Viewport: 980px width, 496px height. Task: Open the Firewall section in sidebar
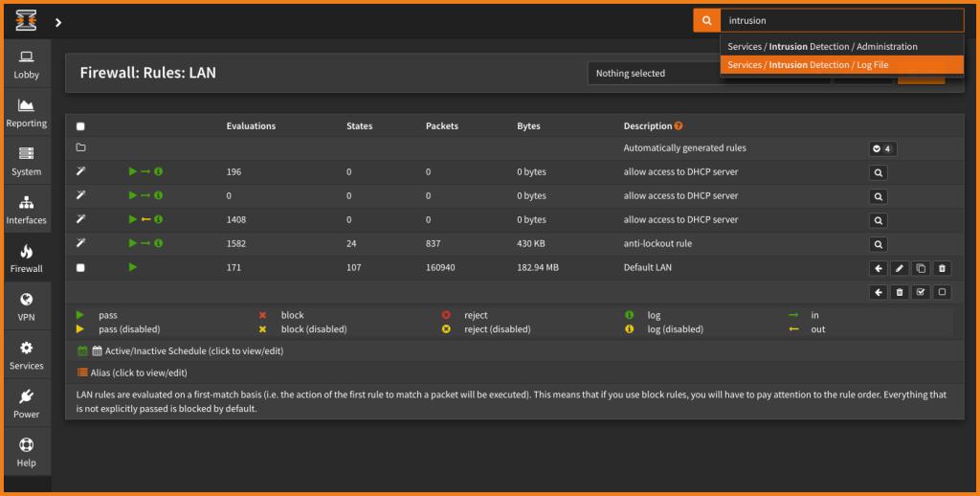[26, 259]
